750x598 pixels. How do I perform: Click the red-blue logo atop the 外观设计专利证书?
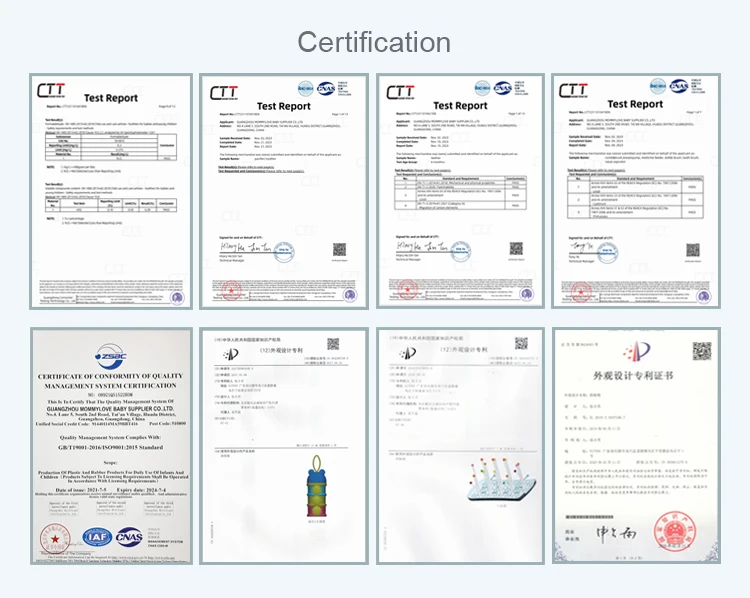[x=637, y=352]
